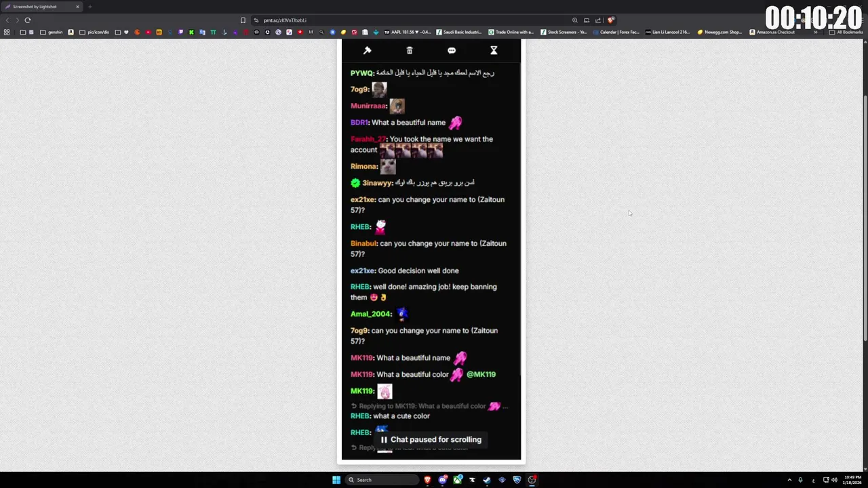
Task: Open the OBS icon in taskbar
Action: pyautogui.click(x=532, y=480)
